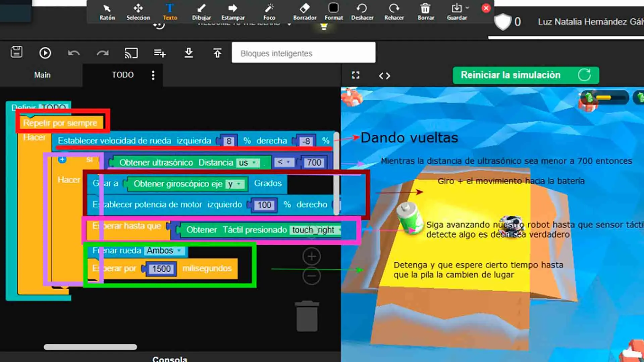Image resolution: width=644 pixels, height=362 pixels.
Task: Save annotations with Guardar
Action: (x=457, y=12)
